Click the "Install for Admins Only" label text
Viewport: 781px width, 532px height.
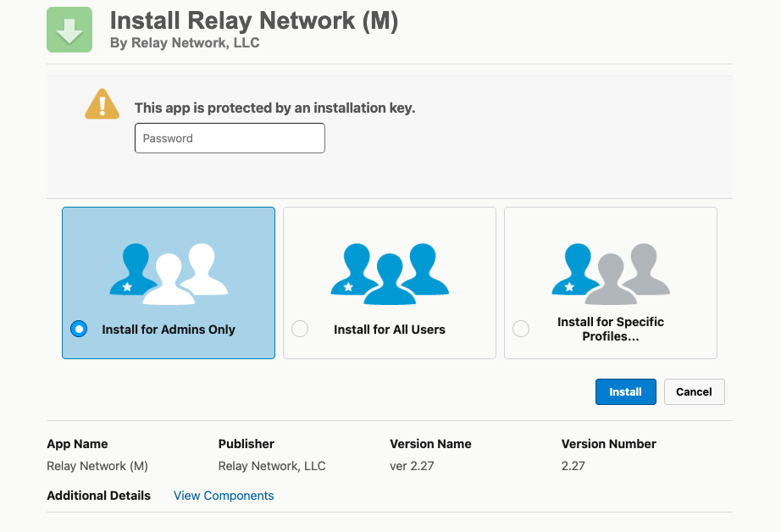click(x=169, y=330)
